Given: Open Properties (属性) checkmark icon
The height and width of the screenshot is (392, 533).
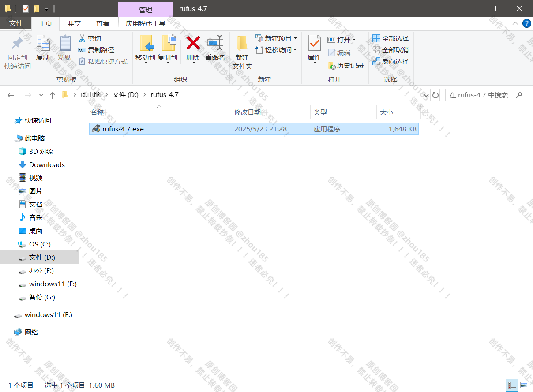Looking at the screenshot, I should (314, 43).
